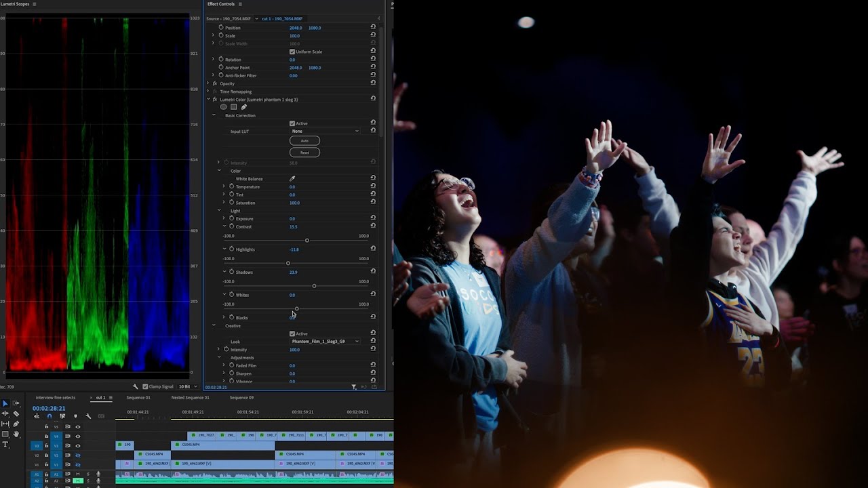
Task: Collapse the Lumetri Color effect
Action: [x=209, y=99]
